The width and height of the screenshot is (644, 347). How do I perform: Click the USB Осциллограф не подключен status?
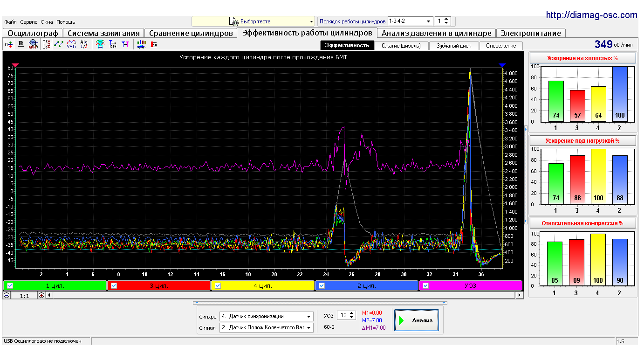click(42, 341)
